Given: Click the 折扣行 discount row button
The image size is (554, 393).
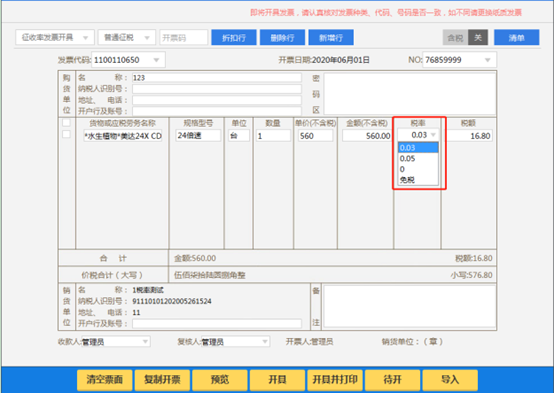Looking at the screenshot, I should [234, 37].
